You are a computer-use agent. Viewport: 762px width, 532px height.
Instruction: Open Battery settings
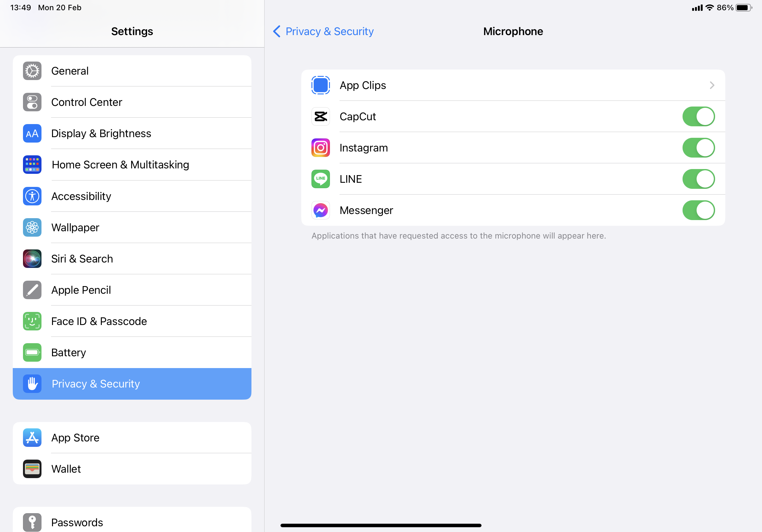pos(69,352)
